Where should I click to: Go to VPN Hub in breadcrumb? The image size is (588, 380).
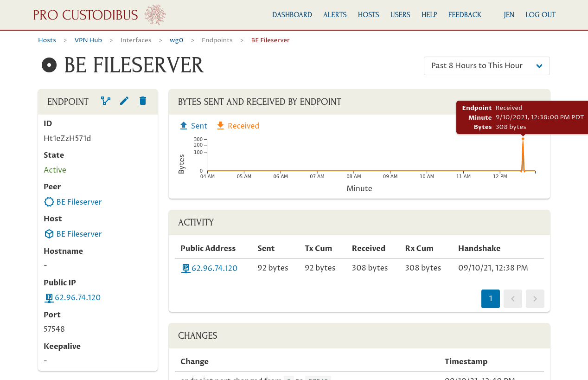point(88,40)
